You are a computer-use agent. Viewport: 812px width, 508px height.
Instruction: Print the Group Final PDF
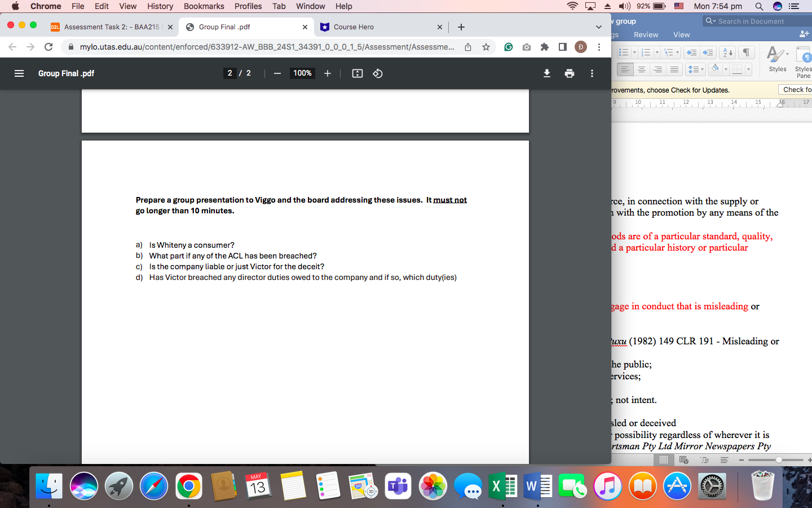coord(569,73)
